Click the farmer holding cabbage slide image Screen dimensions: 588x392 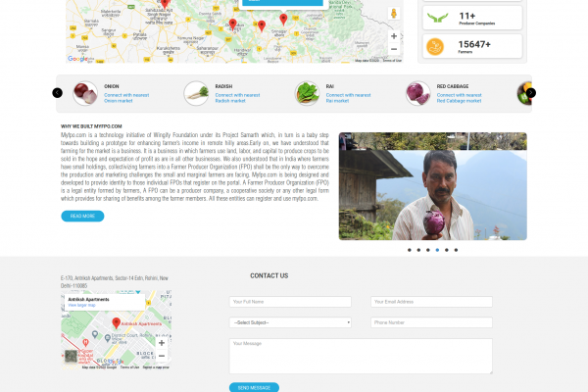coord(433,186)
